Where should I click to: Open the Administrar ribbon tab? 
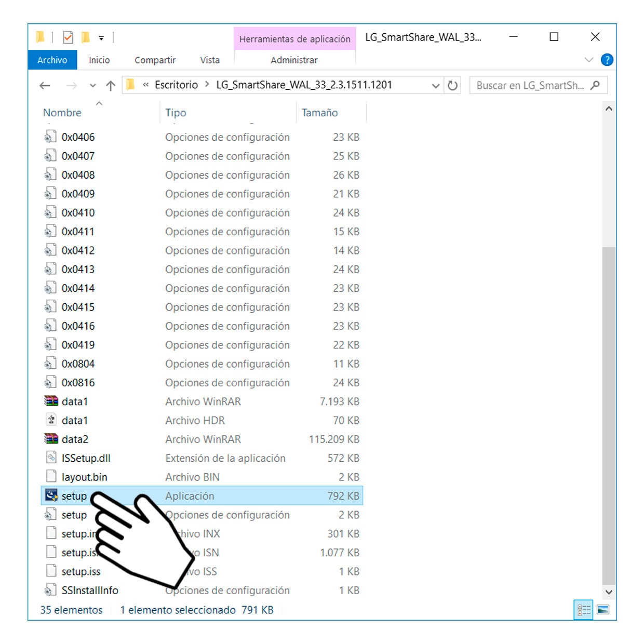click(x=294, y=60)
